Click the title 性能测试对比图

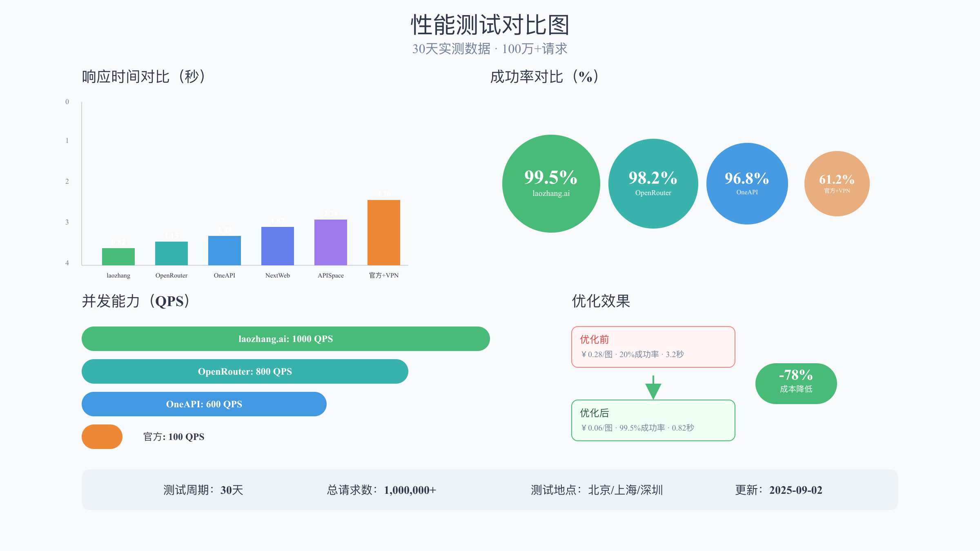pos(490,25)
